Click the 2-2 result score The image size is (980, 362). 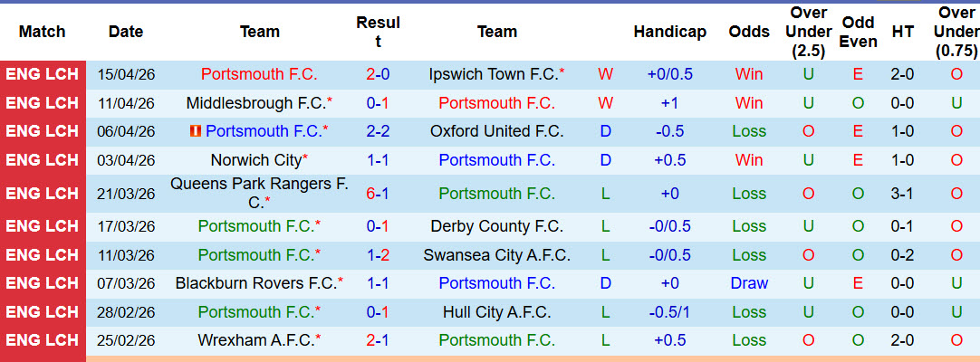378,131
